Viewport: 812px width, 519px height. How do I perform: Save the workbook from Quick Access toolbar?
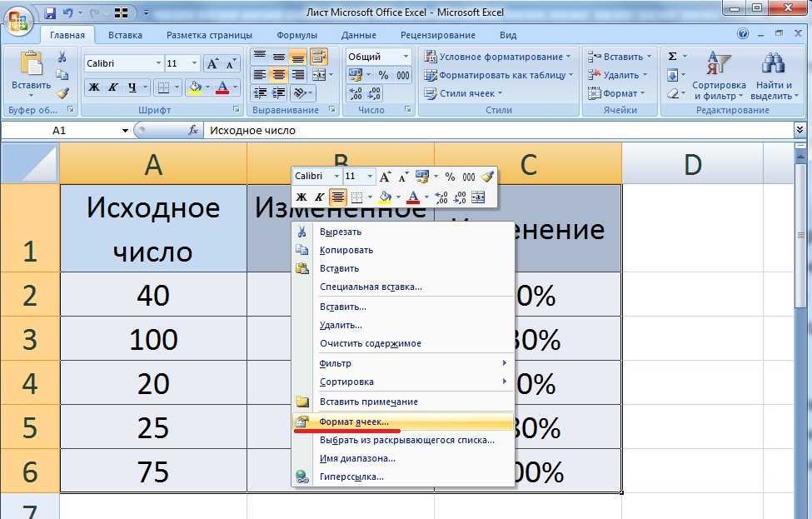coord(50,13)
